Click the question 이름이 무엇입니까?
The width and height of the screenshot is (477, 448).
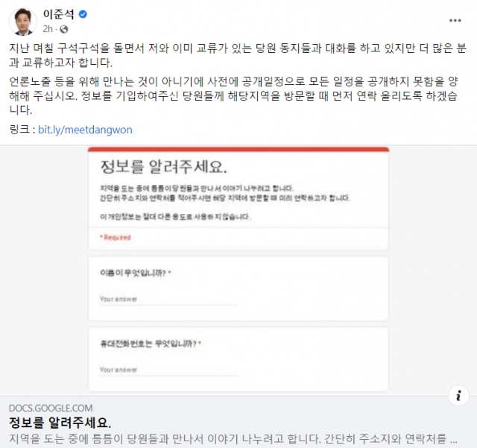pos(136,273)
